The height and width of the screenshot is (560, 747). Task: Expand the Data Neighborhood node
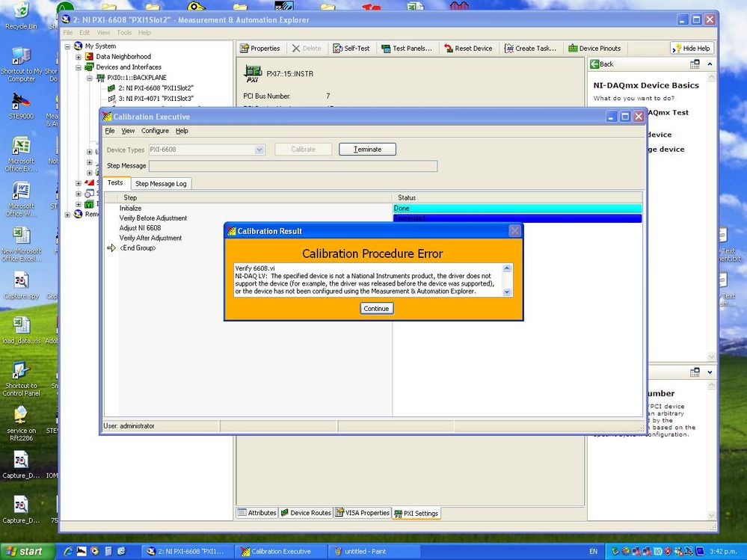(x=78, y=57)
